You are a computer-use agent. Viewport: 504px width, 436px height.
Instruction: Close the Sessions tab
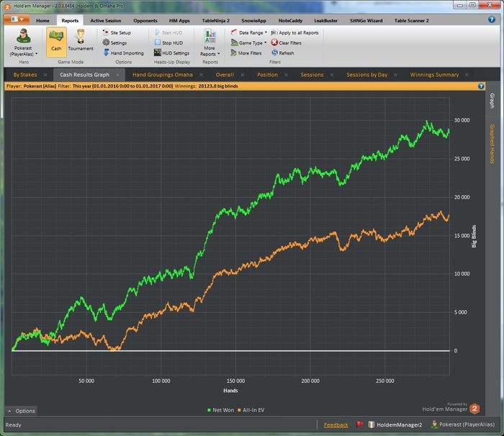332,75
